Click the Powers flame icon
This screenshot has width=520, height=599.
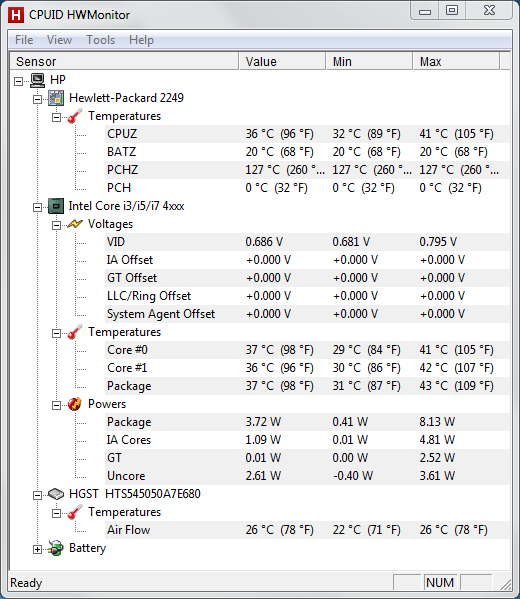[x=75, y=404]
